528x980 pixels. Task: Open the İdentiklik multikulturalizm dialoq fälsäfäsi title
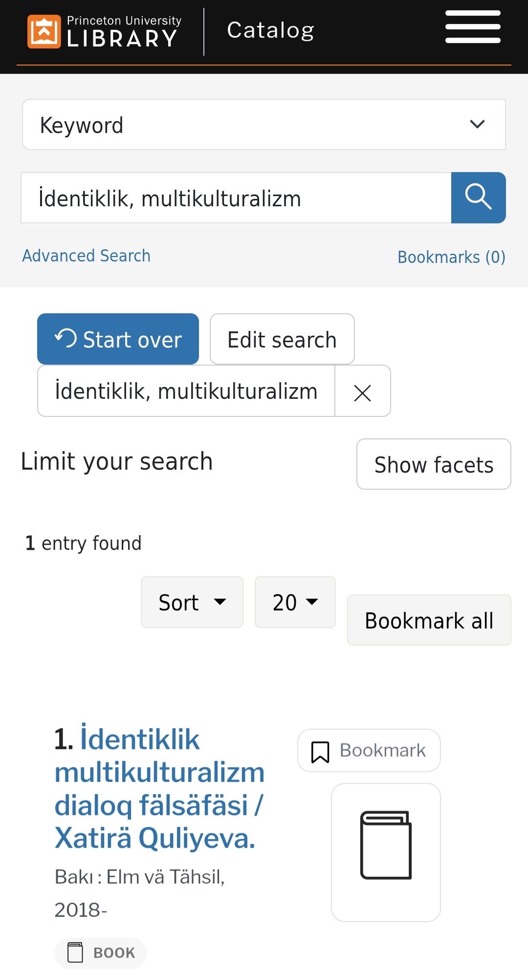pyautogui.click(x=159, y=788)
